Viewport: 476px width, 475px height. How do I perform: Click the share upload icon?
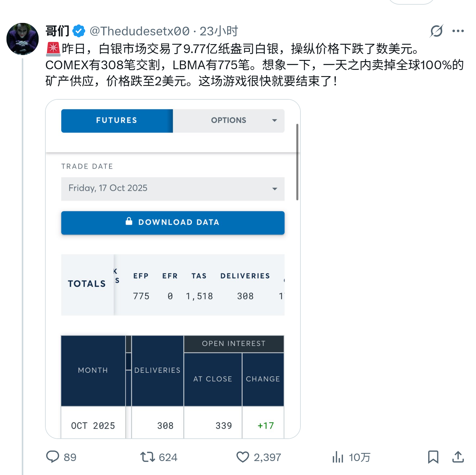click(x=458, y=457)
